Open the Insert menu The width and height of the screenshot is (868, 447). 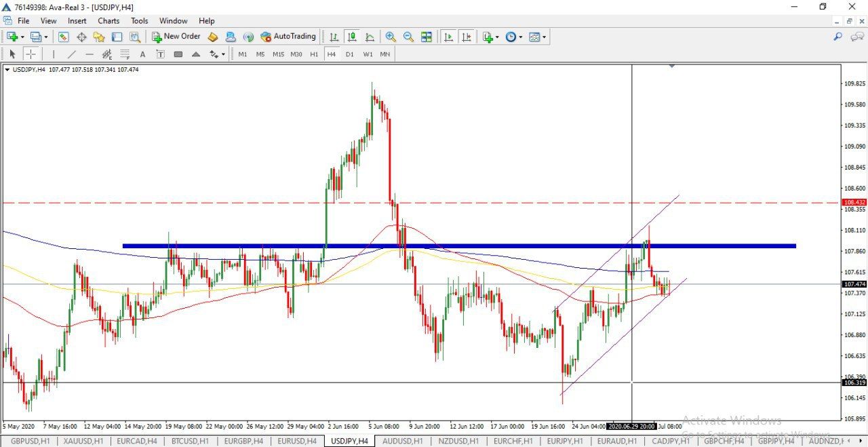pyautogui.click(x=77, y=21)
